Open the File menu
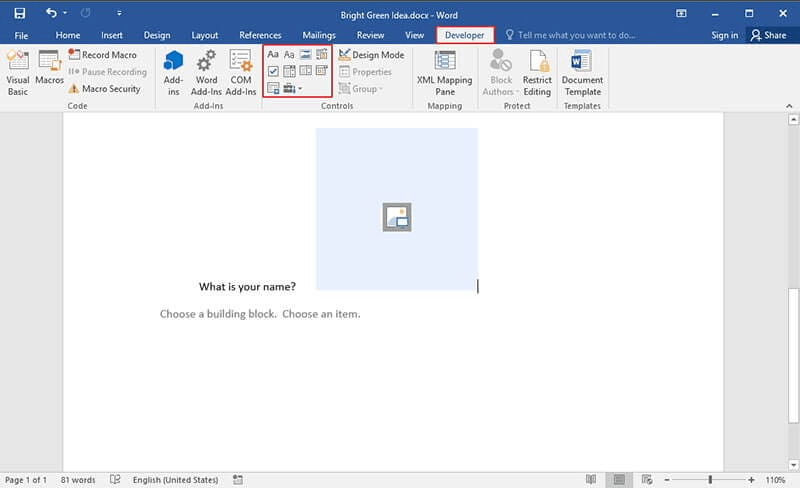Image resolution: width=800 pixels, height=488 pixels. point(21,35)
